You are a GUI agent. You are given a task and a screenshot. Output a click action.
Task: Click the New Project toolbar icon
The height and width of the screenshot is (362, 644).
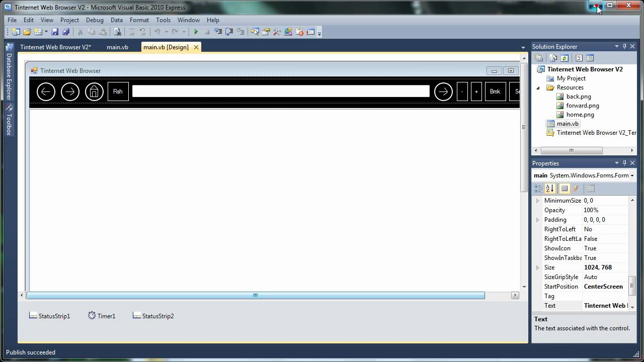click(x=16, y=32)
